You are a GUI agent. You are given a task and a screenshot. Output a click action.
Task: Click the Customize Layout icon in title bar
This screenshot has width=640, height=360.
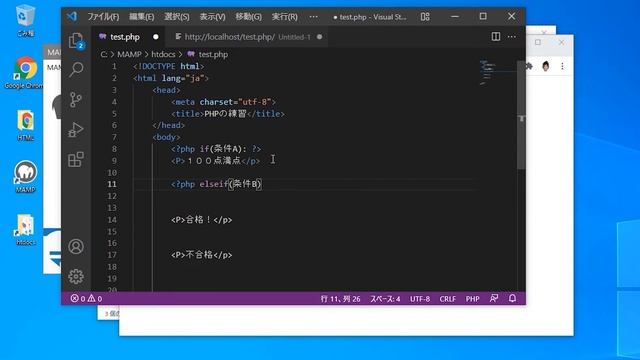425,17
